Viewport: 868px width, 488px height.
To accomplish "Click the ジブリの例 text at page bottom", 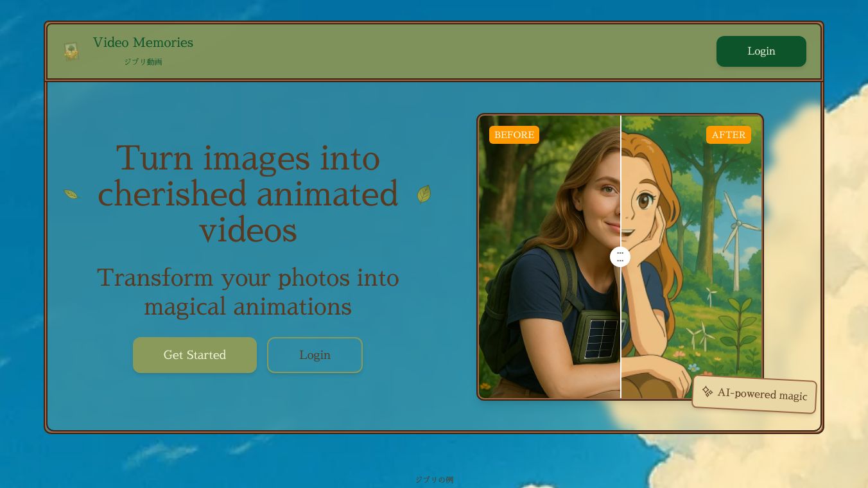I will (434, 480).
